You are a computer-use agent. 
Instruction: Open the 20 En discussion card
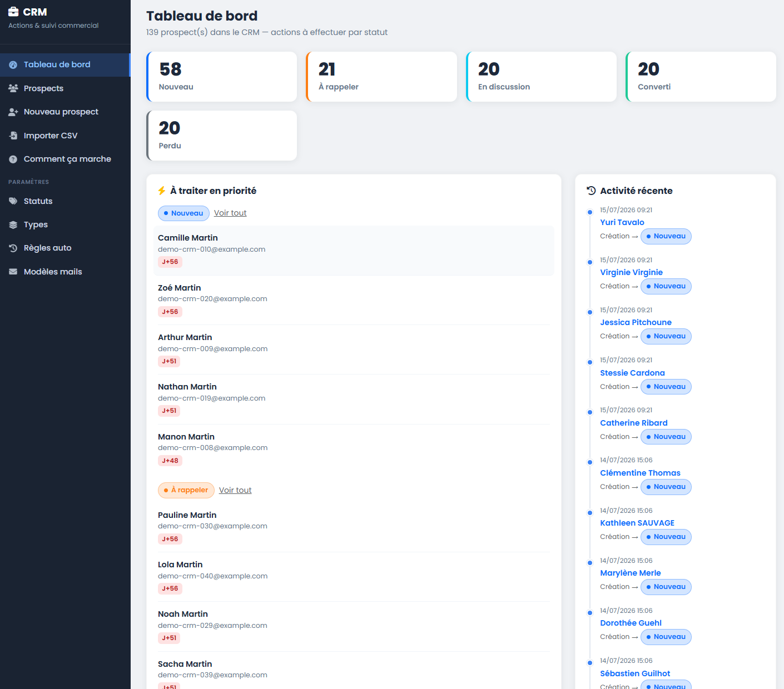coord(542,77)
